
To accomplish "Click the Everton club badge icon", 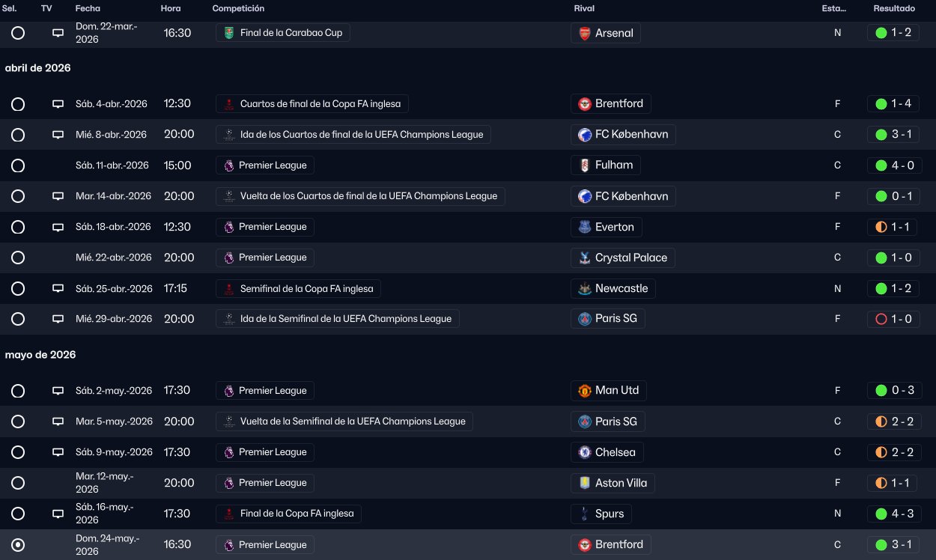I will [585, 227].
